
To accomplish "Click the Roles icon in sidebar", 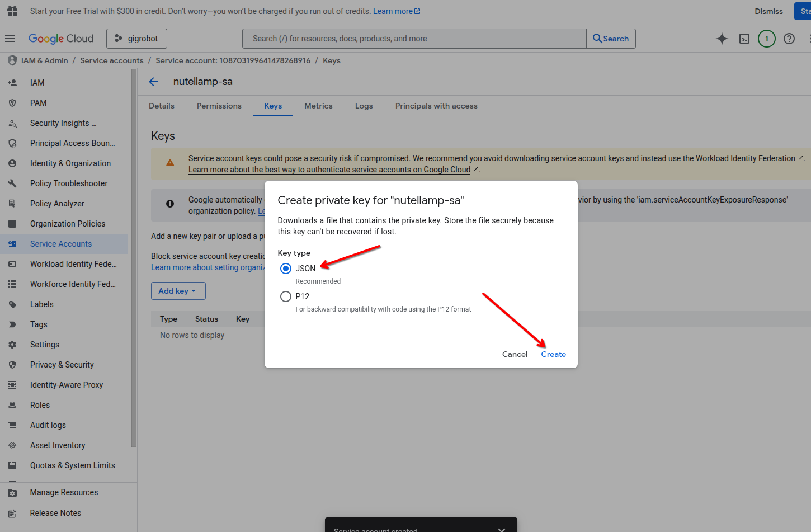I will click(12, 405).
